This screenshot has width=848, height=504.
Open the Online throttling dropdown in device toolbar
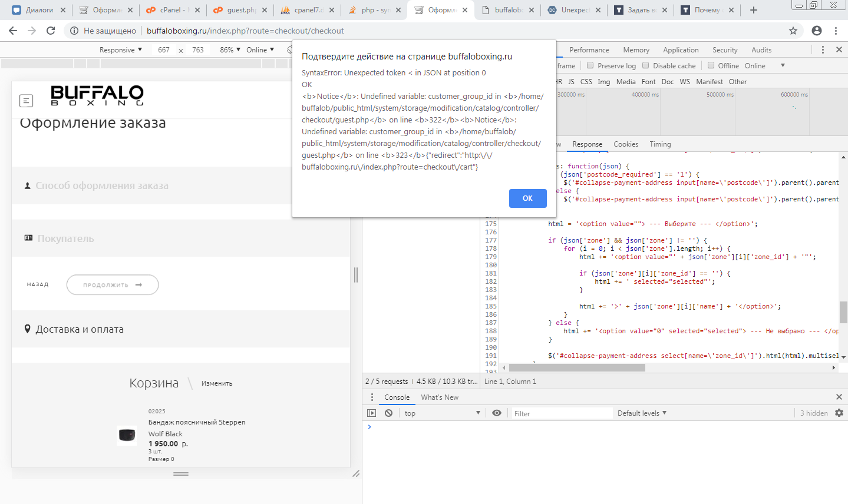tap(260, 50)
